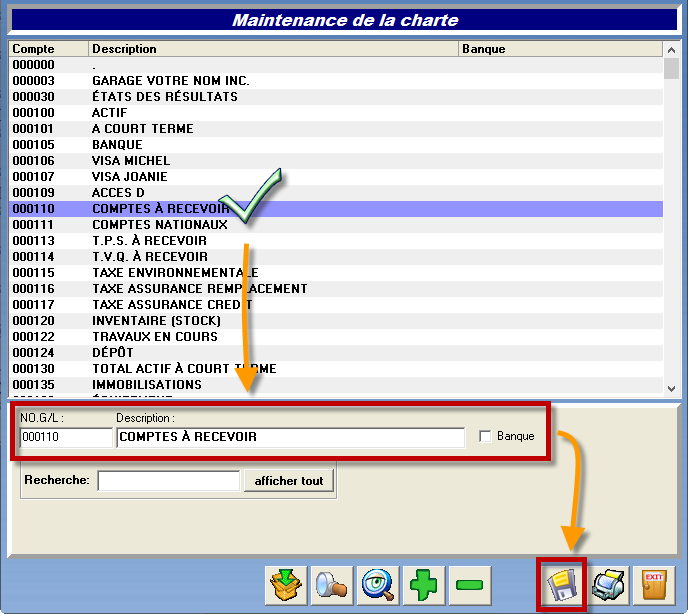Select row ÉTATS DES RÉSULTATS

336,97
